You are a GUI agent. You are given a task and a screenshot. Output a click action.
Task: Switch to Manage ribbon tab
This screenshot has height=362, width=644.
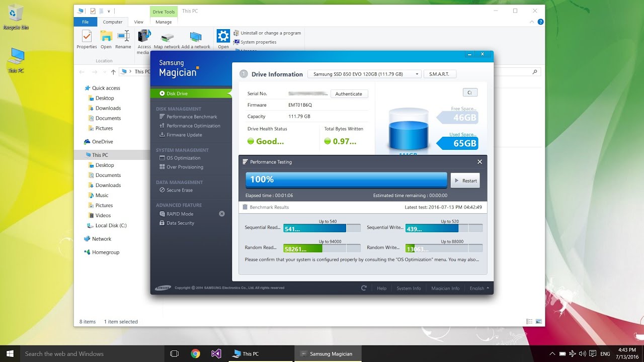click(x=164, y=22)
